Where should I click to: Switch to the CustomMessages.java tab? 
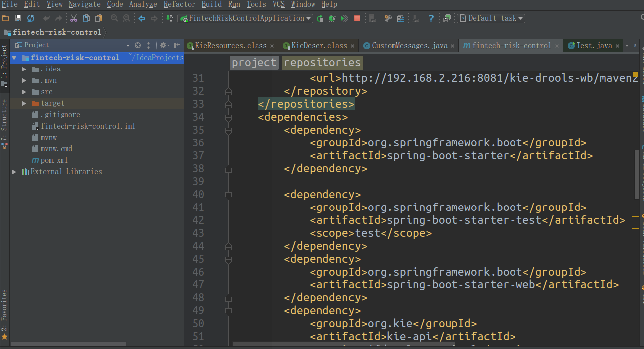(x=409, y=45)
